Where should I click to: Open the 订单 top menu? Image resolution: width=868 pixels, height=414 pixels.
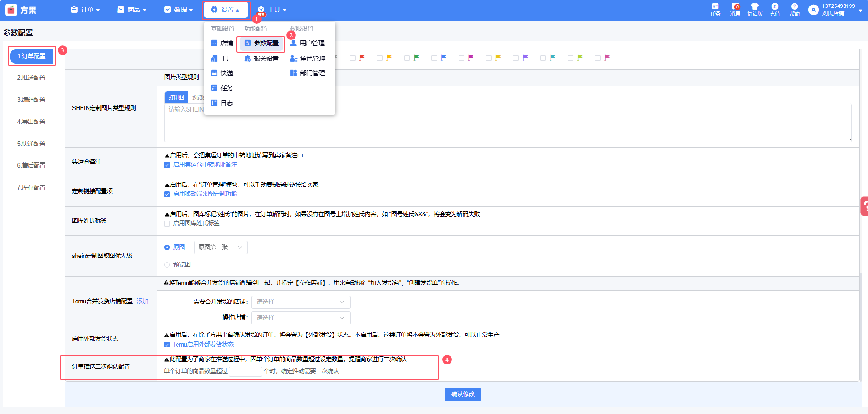pyautogui.click(x=85, y=10)
